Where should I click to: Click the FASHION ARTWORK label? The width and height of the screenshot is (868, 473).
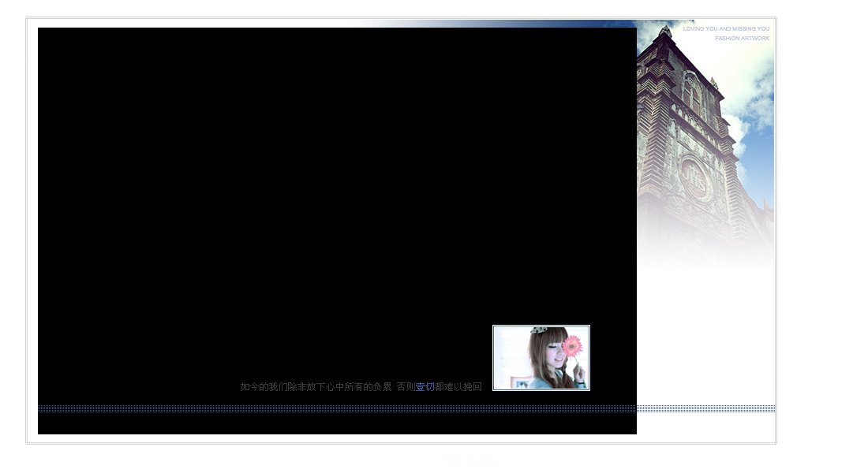tap(742, 38)
